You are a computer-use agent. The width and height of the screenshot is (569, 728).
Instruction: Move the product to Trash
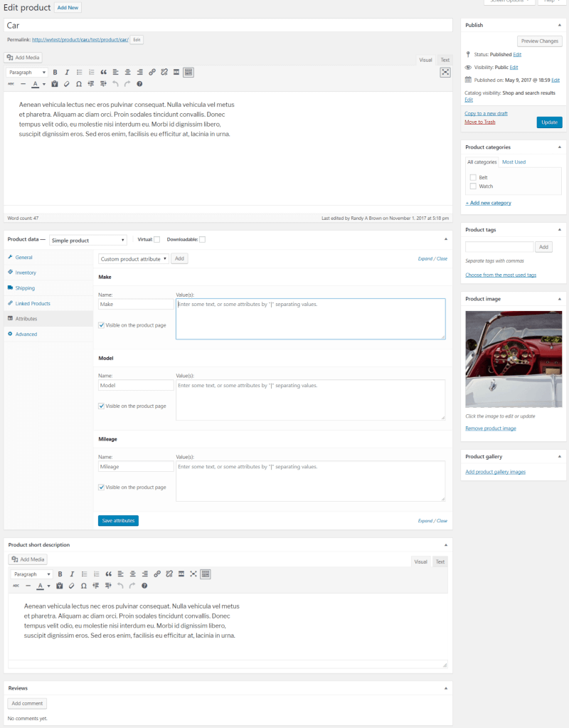(x=480, y=122)
